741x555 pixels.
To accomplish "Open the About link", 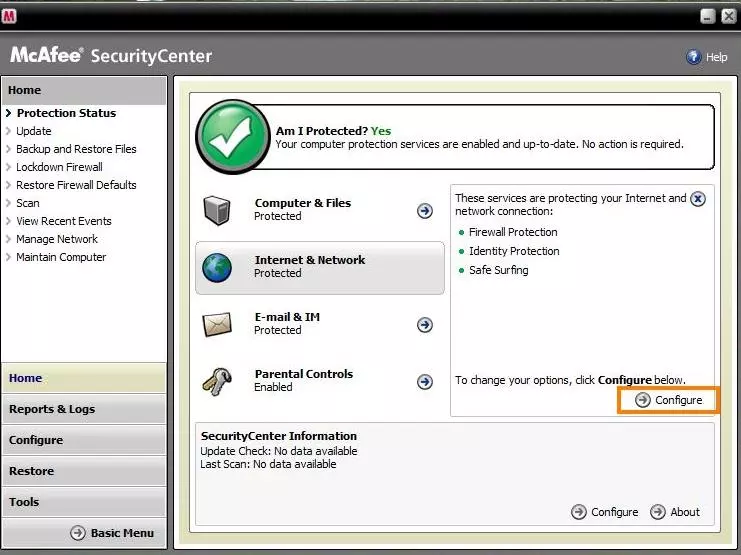I will 675,512.
